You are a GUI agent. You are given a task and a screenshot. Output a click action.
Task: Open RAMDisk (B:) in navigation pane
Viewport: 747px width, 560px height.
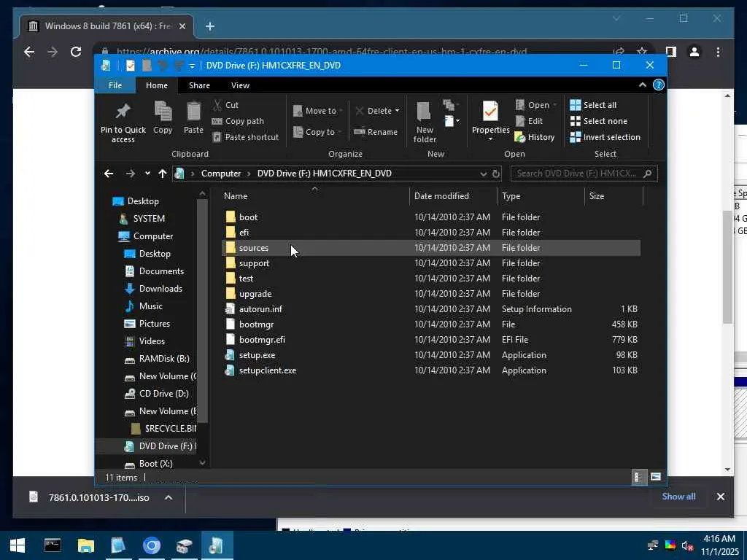[x=164, y=359]
